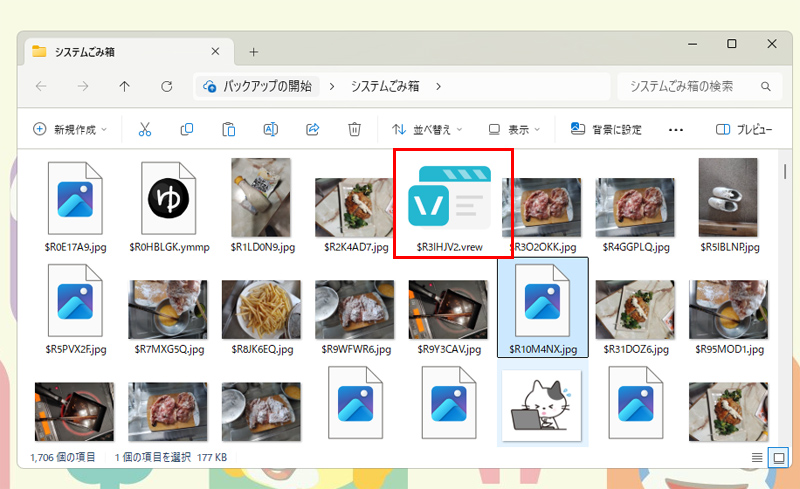Select the システムごみ箱 tab
Image resolution: width=800 pixels, height=489 pixels.
click(x=120, y=51)
